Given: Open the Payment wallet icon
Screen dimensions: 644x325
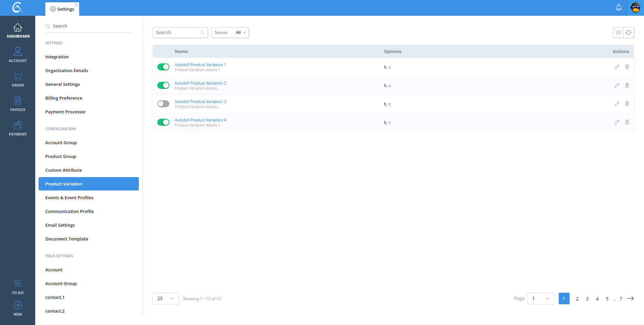Looking at the screenshot, I should coord(18,125).
